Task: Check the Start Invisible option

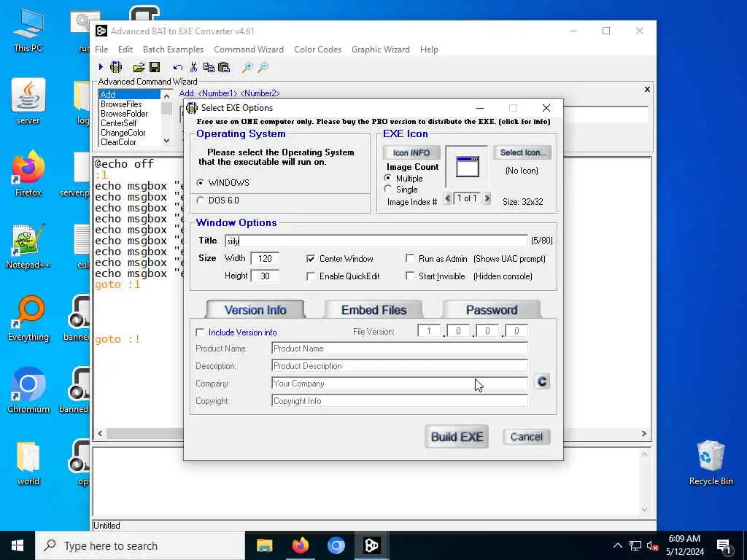Action: 410,276
